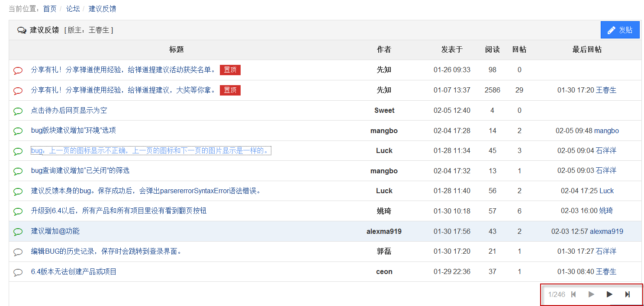This screenshot has width=644, height=306.
Task: Click gray bubble icon beside 6.4版本无法创建产品或项目
Action: click(18, 272)
